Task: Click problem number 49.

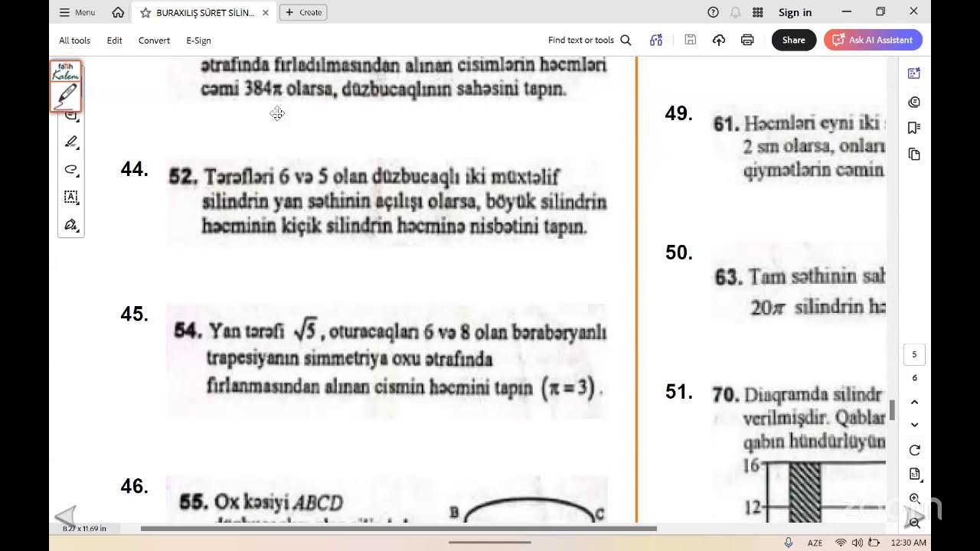Action: [x=678, y=113]
